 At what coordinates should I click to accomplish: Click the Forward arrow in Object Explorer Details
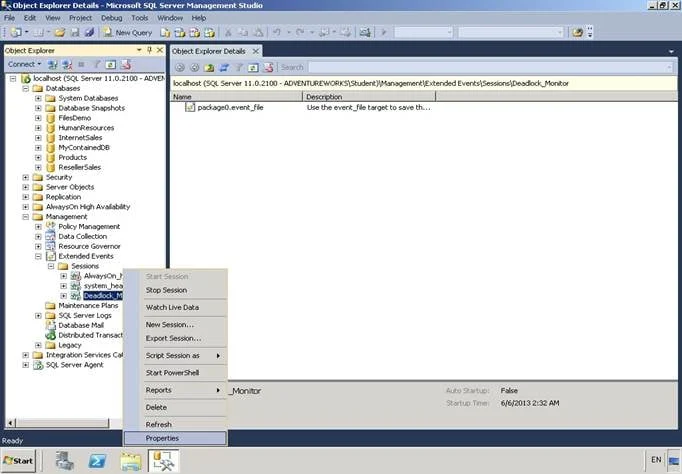click(x=194, y=67)
